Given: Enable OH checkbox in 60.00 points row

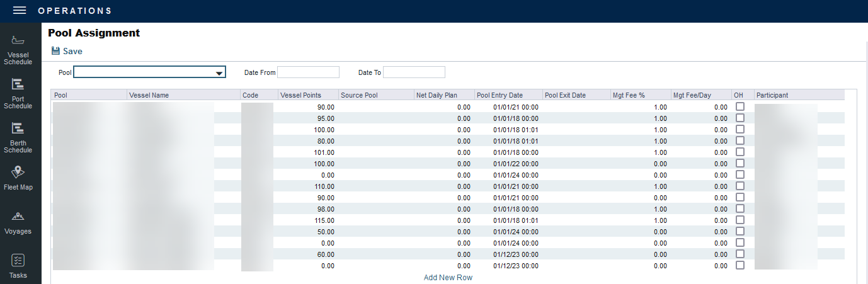Looking at the screenshot, I should click(x=740, y=254).
